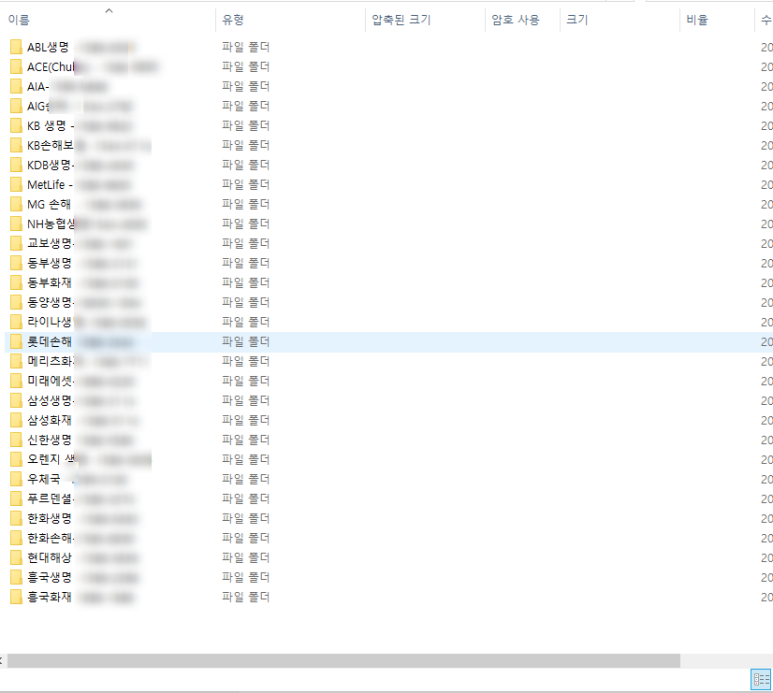Viewport: 773px width, 693px height.
Task: Click 파일 폴더 type in 현대해상 row
Action: [246, 558]
